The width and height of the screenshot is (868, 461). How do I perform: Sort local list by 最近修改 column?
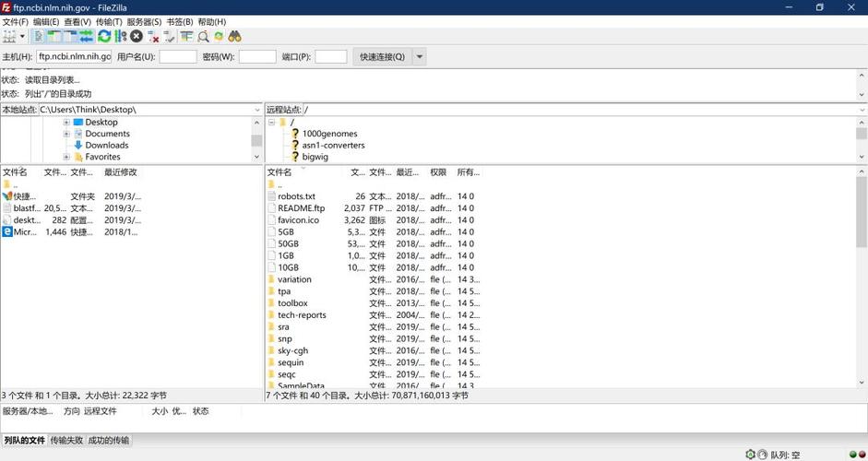[121, 172]
